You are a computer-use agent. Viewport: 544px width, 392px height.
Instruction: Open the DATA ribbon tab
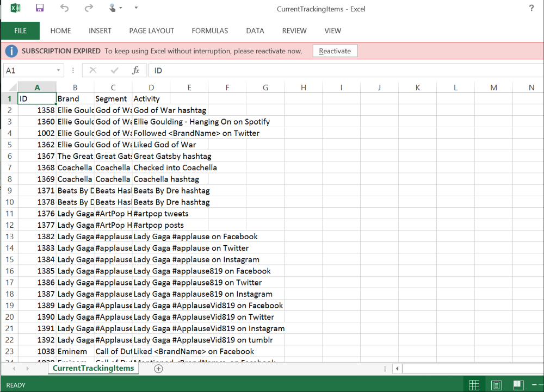[x=255, y=31]
